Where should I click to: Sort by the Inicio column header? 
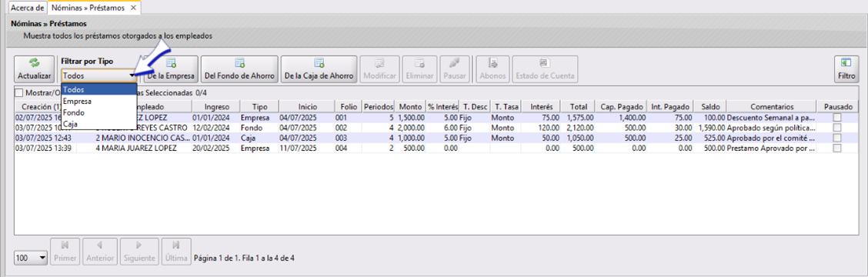click(x=307, y=106)
